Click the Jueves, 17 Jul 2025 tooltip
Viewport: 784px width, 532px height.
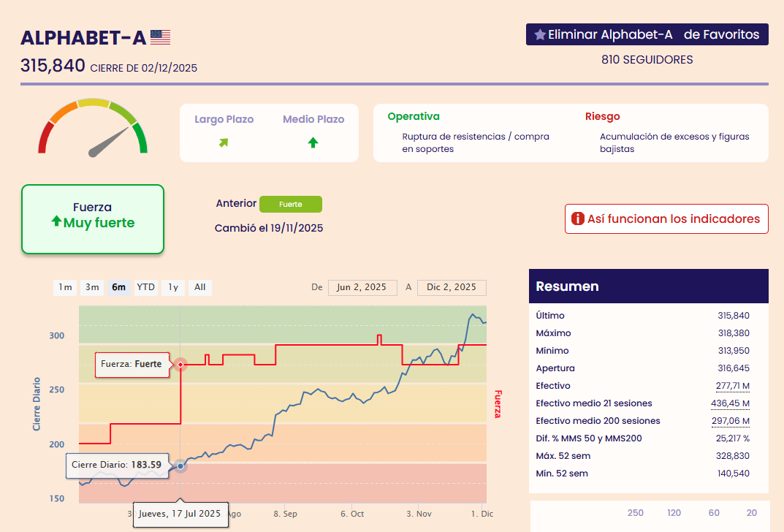180,514
